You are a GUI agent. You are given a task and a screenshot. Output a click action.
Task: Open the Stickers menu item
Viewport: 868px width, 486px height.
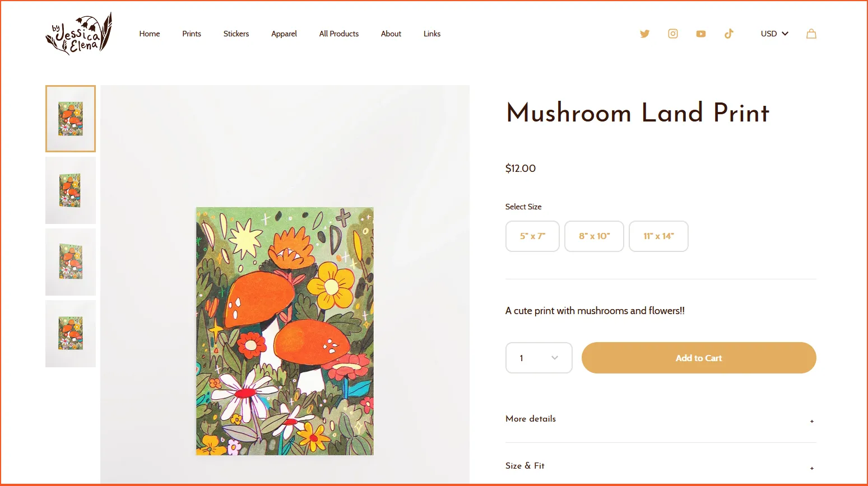[236, 34]
